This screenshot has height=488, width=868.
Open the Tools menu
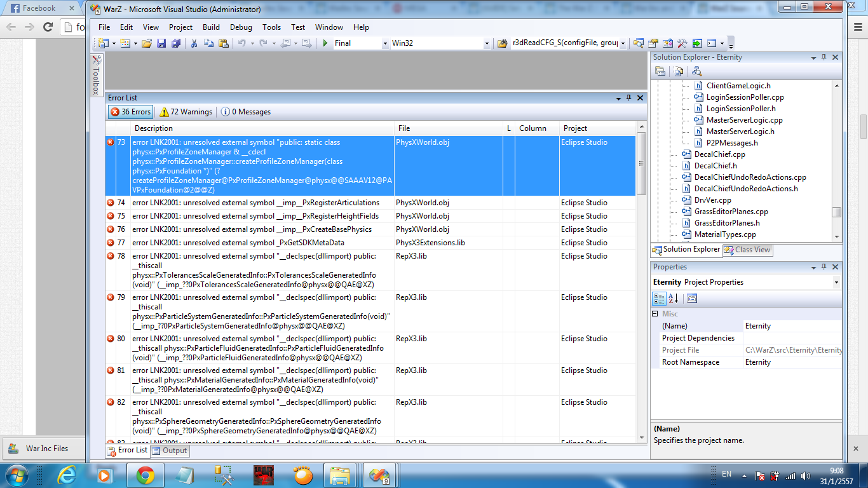point(271,27)
